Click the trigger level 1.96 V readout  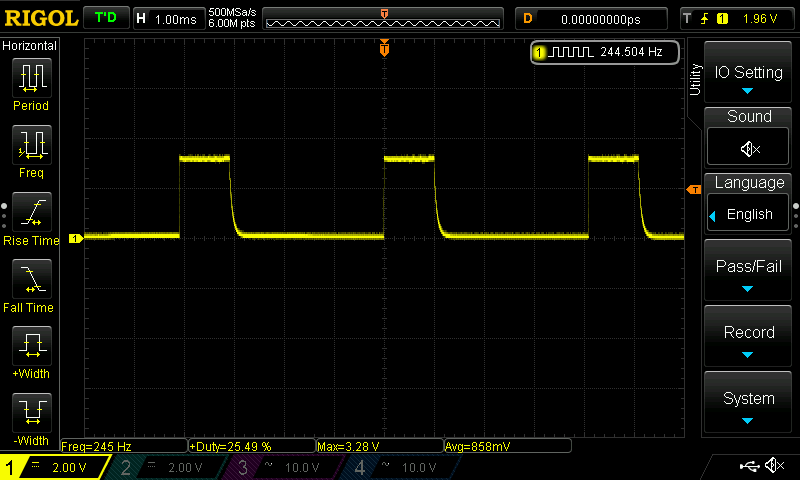[x=760, y=19]
